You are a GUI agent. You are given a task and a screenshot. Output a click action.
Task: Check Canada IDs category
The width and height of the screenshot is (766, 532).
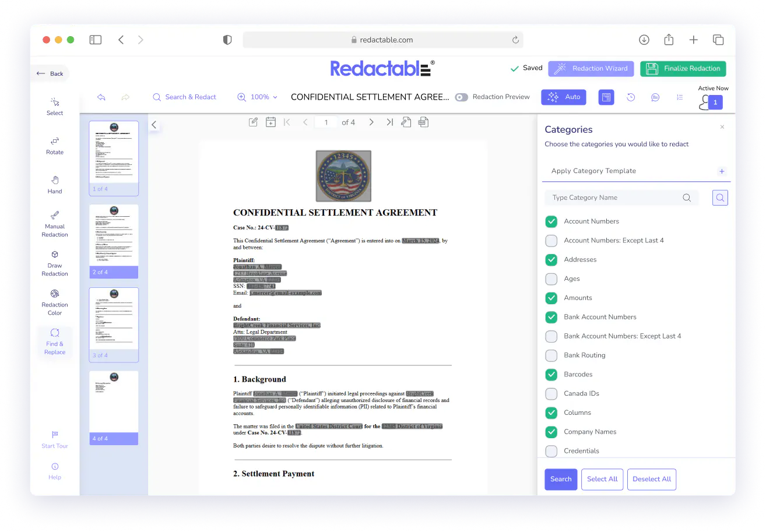click(551, 393)
